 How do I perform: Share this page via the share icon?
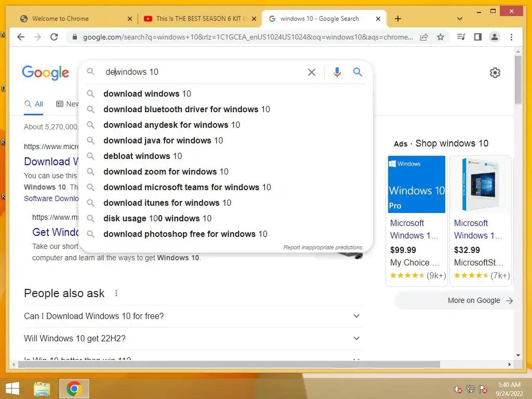click(424, 37)
